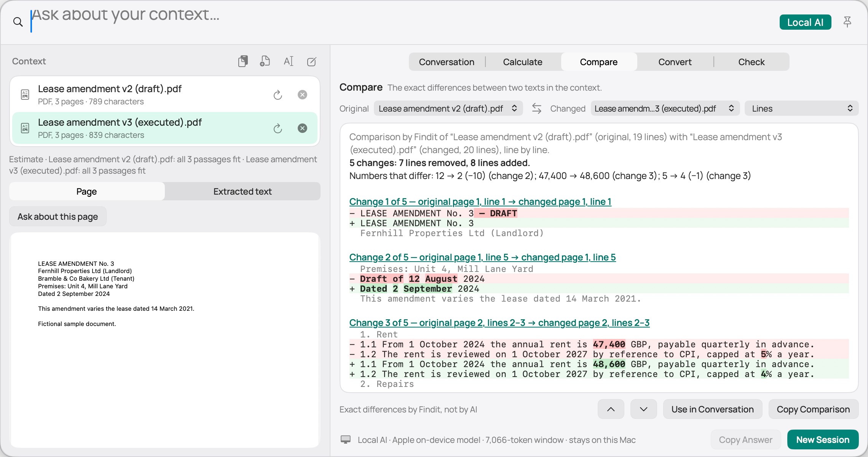
Task: Reload Lease amendment v2 (draft).pdf
Action: point(278,95)
